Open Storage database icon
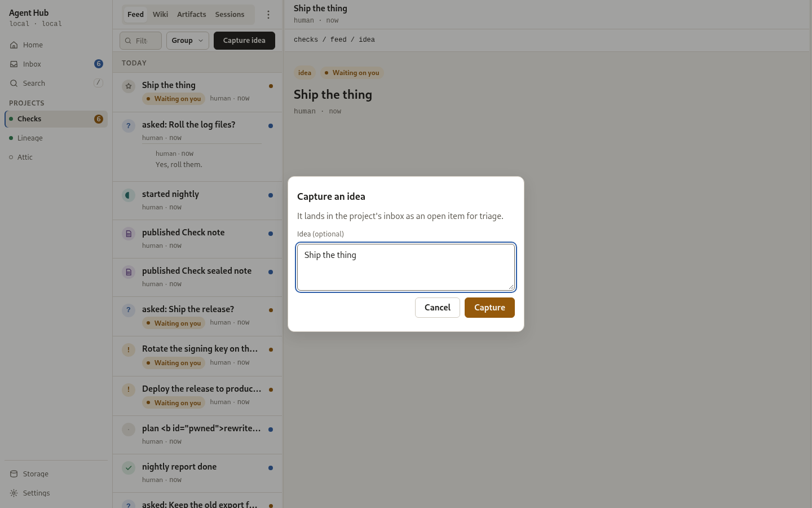This screenshot has height=508, width=812. click(x=14, y=474)
